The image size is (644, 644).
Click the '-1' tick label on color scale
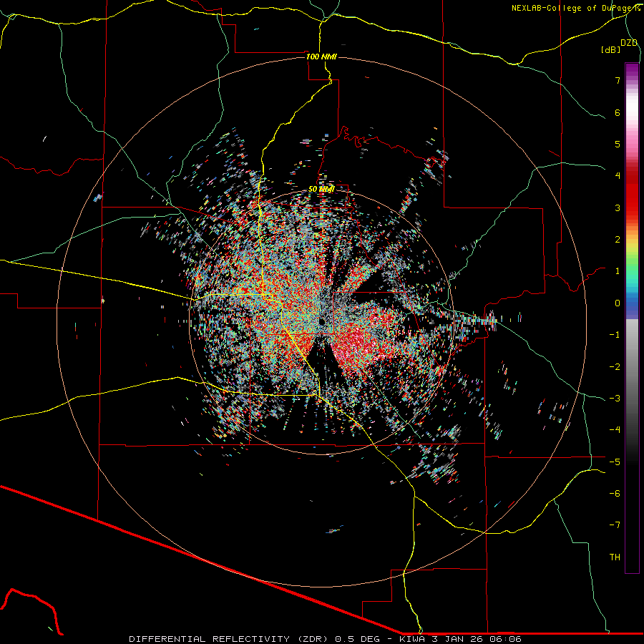tap(615, 335)
